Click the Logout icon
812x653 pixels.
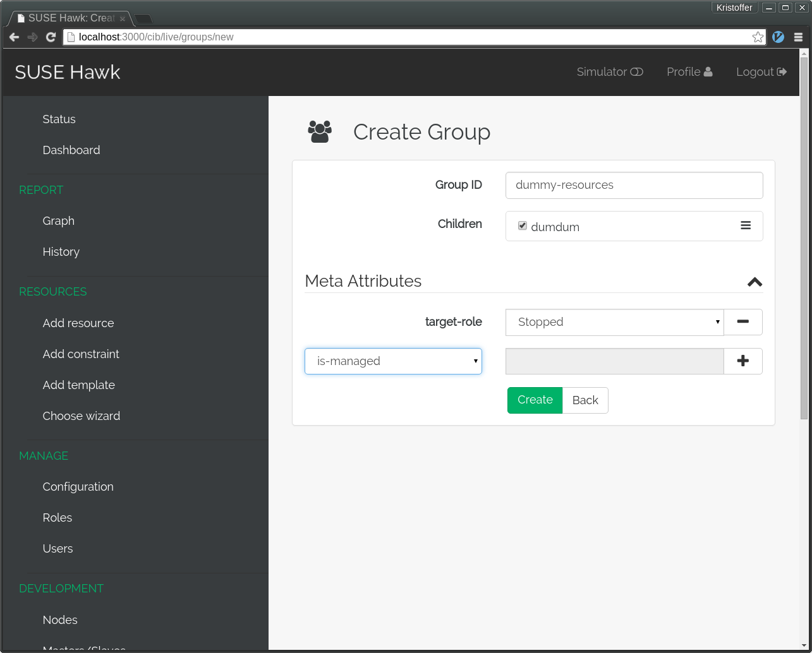[x=783, y=71]
